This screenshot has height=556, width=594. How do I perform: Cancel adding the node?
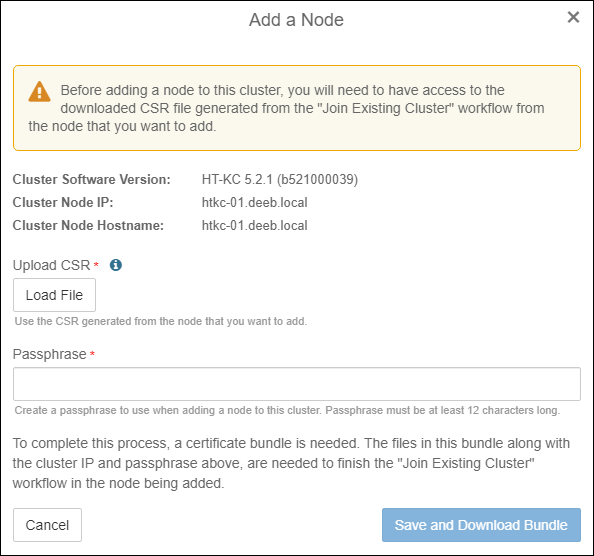47,525
